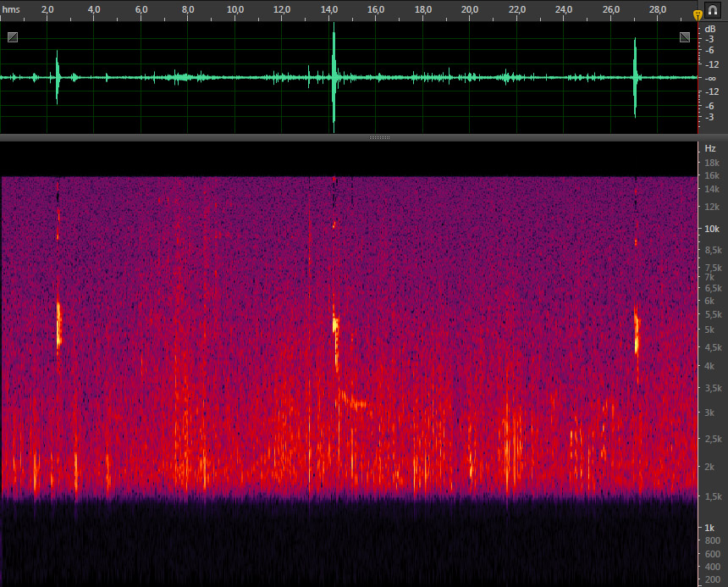This screenshot has width=728, height=587.
Task: Click the Fade In handle icon
Action: [x=13, y=37]
